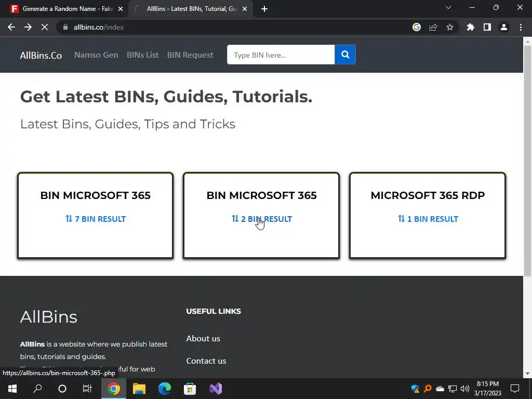Viewport: 532px width, 399px height.
Task: Open Task View on the taskbar
Action: [x=87, y=389]
